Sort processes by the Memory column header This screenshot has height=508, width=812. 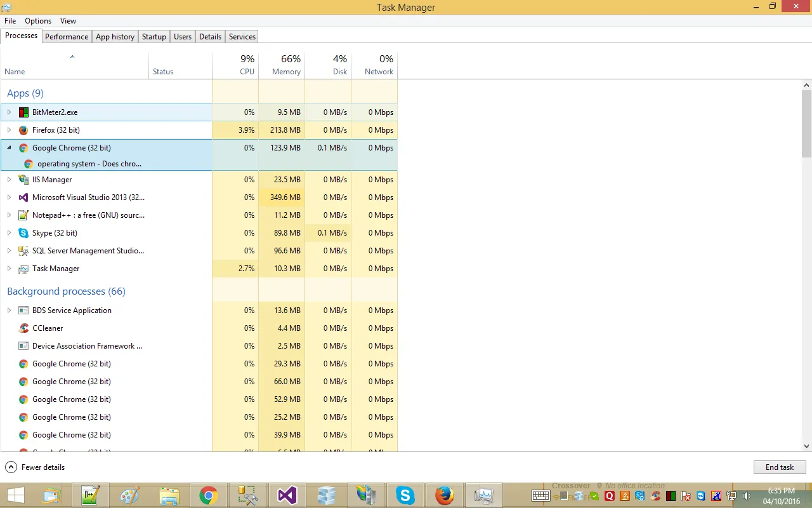(x=282, y=65)
